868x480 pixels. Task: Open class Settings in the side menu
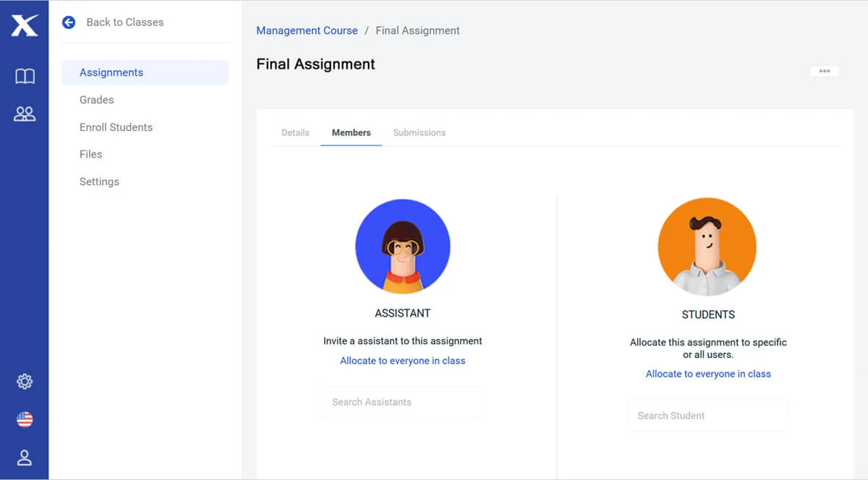99,181
